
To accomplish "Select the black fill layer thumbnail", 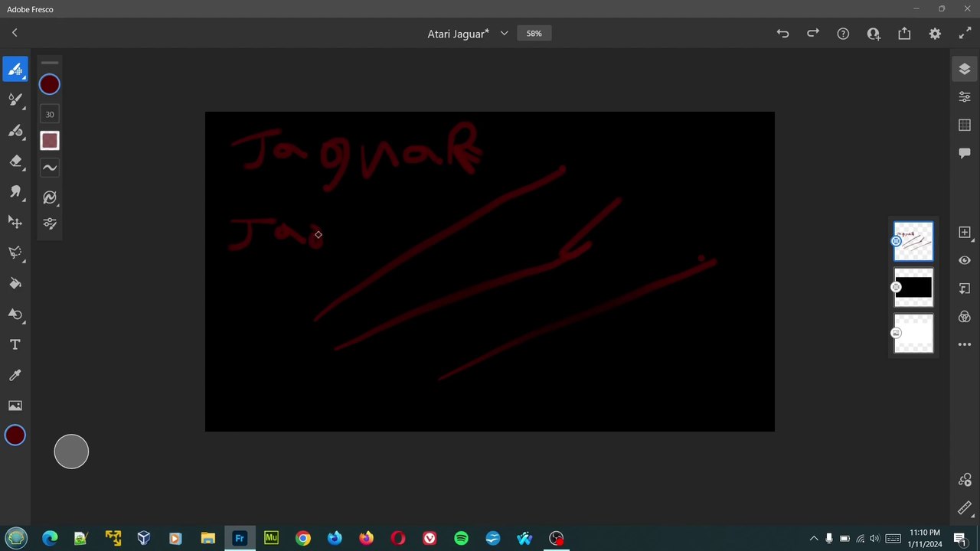I will (x=913, y=287).
